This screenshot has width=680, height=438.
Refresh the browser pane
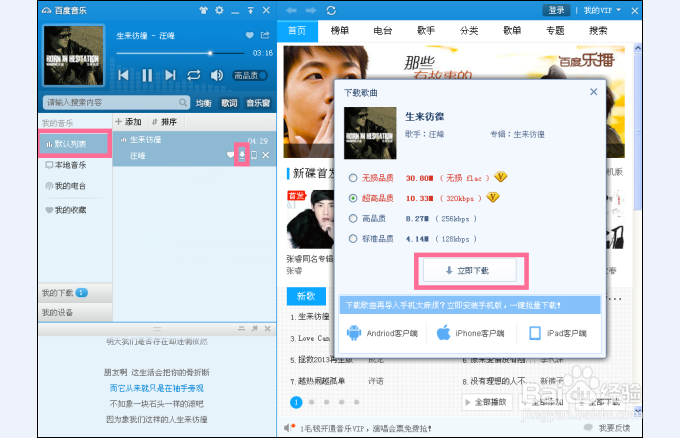pos(331,10)
